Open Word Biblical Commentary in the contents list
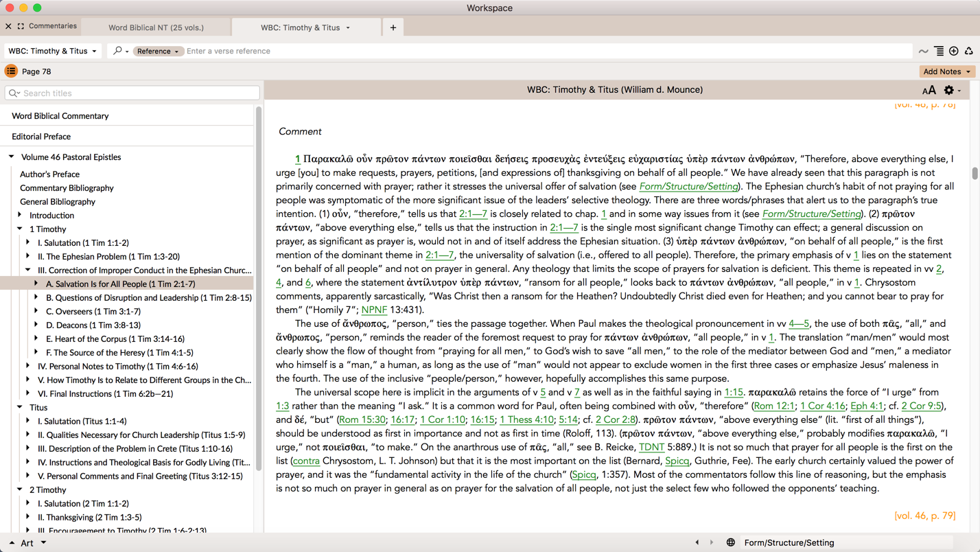The image size is (980, 552). tap(60, 116)
